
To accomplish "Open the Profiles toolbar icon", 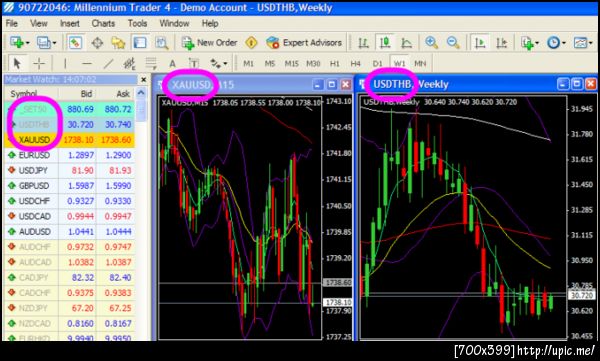I will (43, 42).
